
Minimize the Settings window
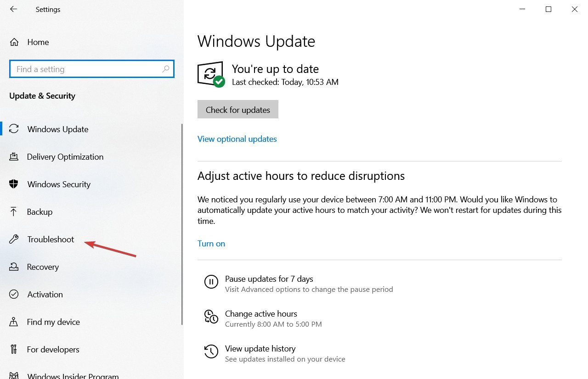(x=522, y=9)
